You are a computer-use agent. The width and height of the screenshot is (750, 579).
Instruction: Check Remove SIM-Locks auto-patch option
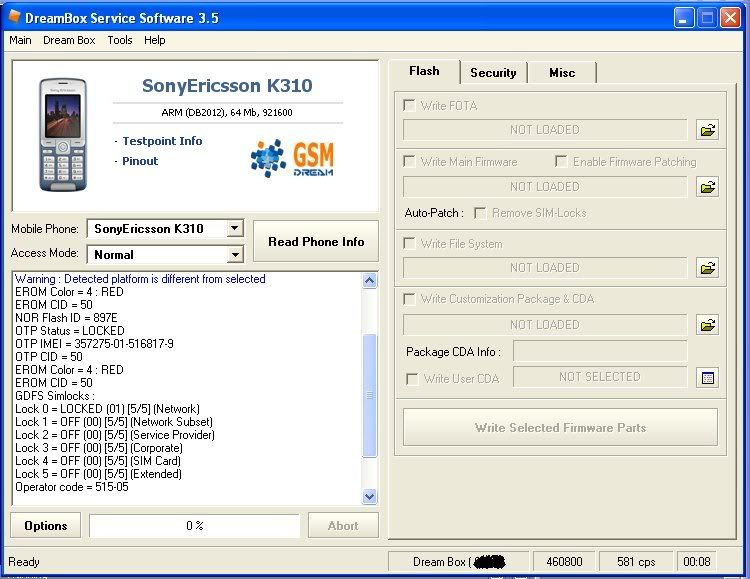(480, 213)
